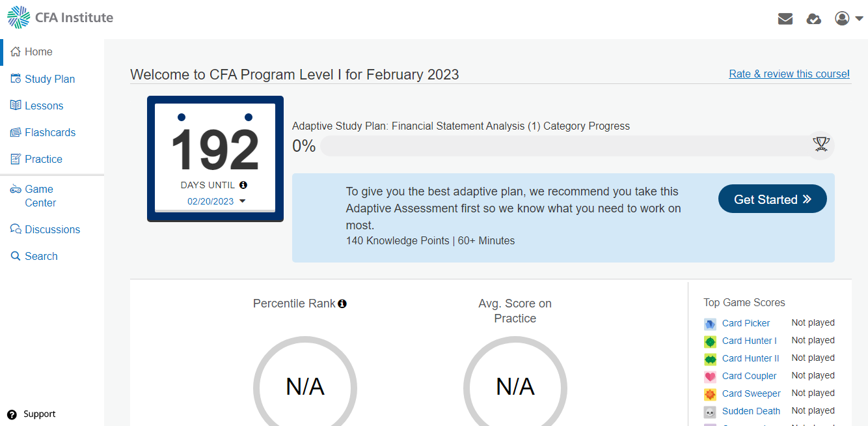Expand the account menu caret arrow
The width and height of the screenshot is (868, 426).
tap(859, 19)
